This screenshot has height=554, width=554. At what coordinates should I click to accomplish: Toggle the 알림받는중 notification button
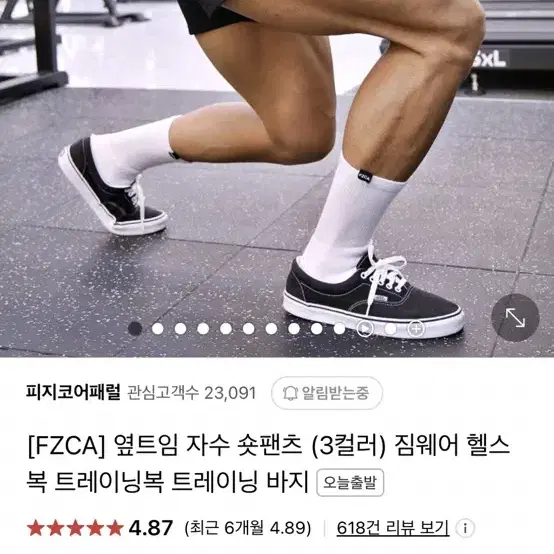(327, 393)
